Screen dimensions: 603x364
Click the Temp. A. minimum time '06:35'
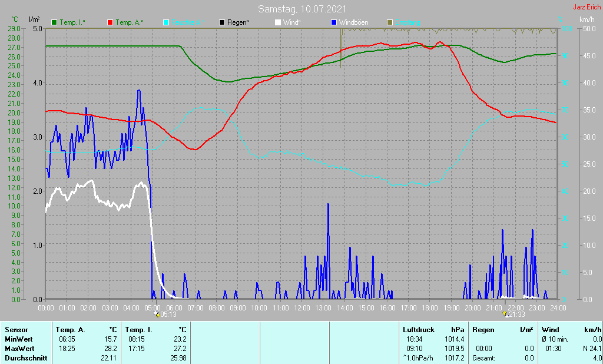click(x=67, y=339)
